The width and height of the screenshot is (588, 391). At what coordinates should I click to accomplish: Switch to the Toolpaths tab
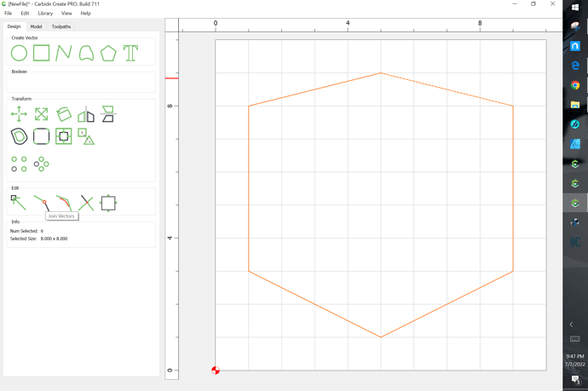click(61, 26)
